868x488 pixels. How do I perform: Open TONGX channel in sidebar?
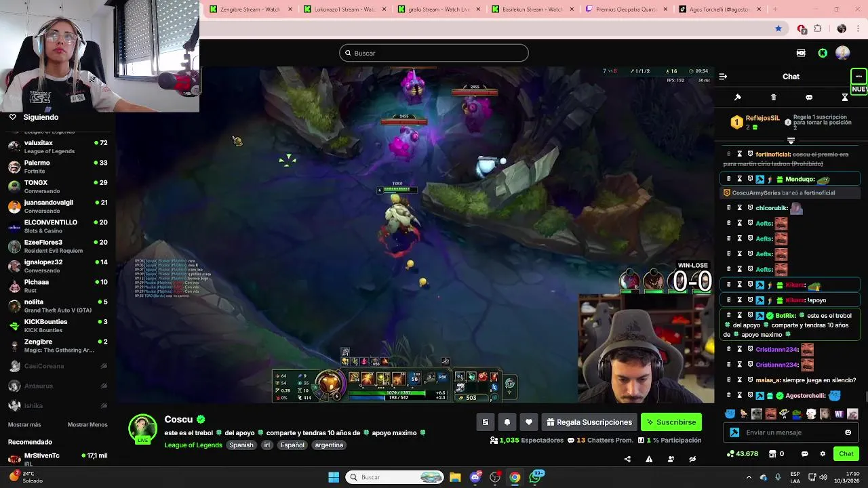click(x=58, y=186)
